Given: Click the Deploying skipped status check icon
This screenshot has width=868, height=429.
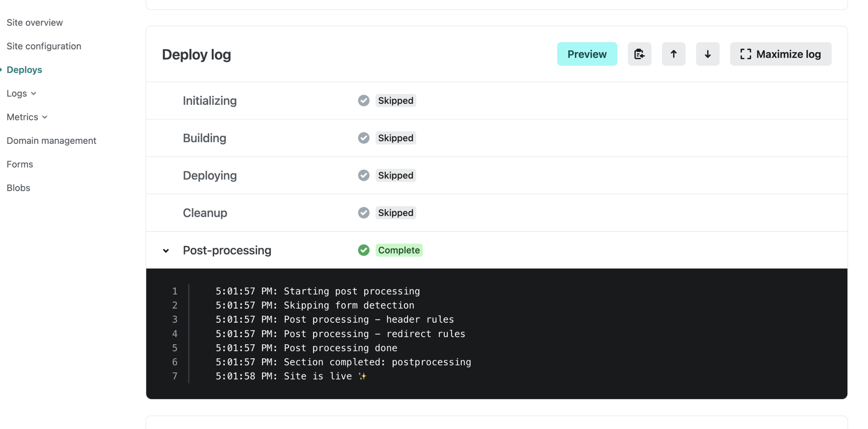Looking at the screenshot, I should click(x=363, y=176).
